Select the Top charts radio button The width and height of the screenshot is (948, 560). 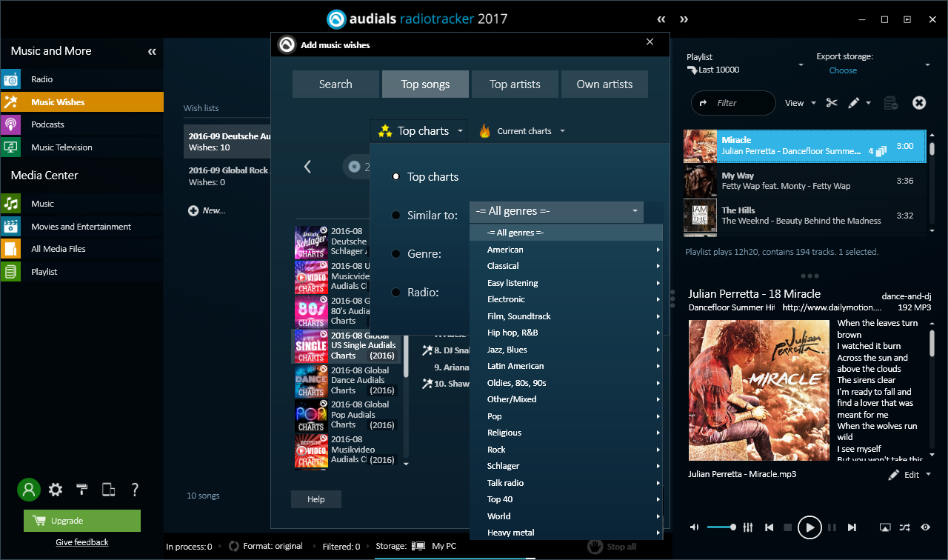(396, 176)
